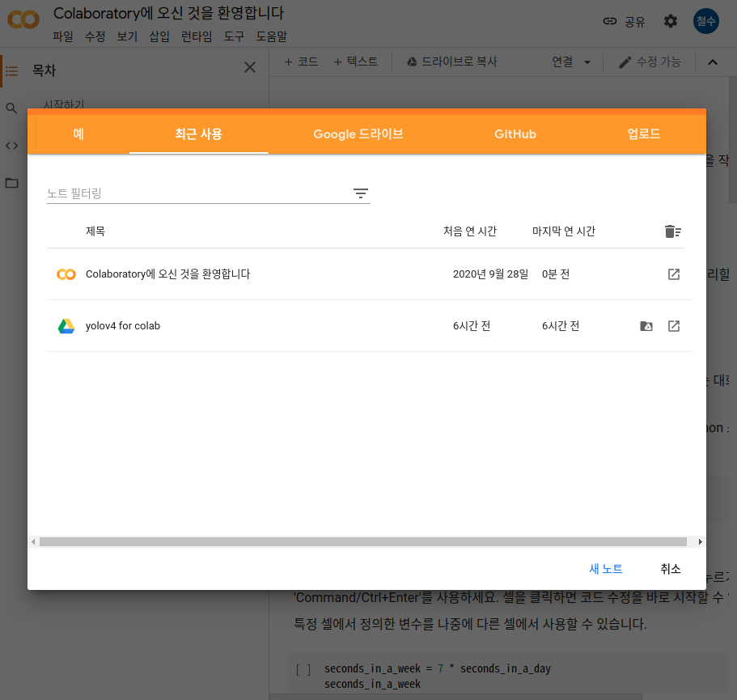Switch to the 최근 사용 tab

pyautogui.click(x=198, y=134)
